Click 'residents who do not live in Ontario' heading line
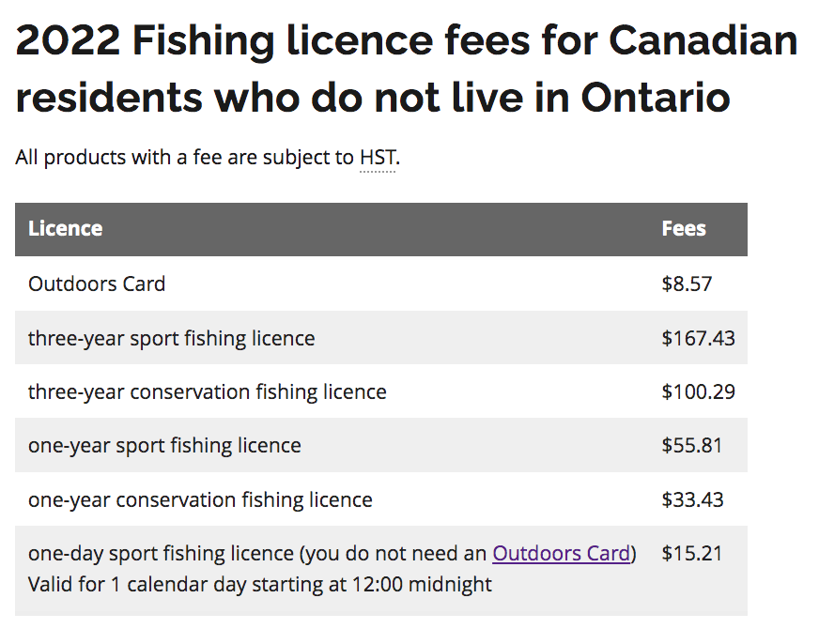The height and width of the screenshot is (644, 819). (373, 98)
